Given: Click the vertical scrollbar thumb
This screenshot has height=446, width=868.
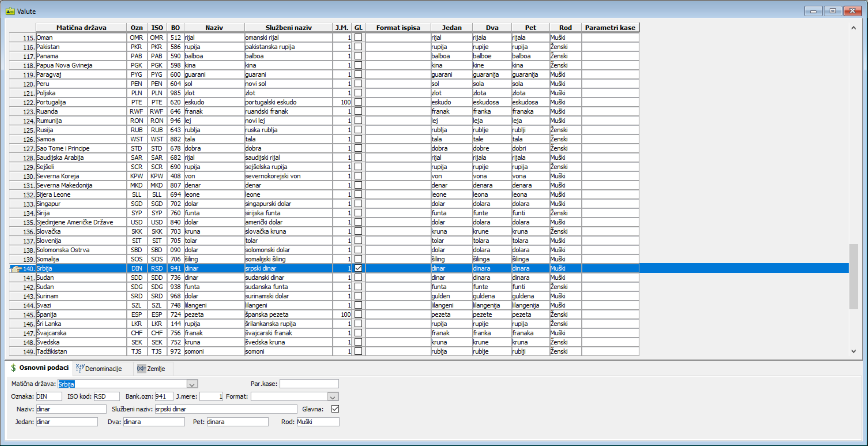Looking at the screenshot, I should [853, 276].
